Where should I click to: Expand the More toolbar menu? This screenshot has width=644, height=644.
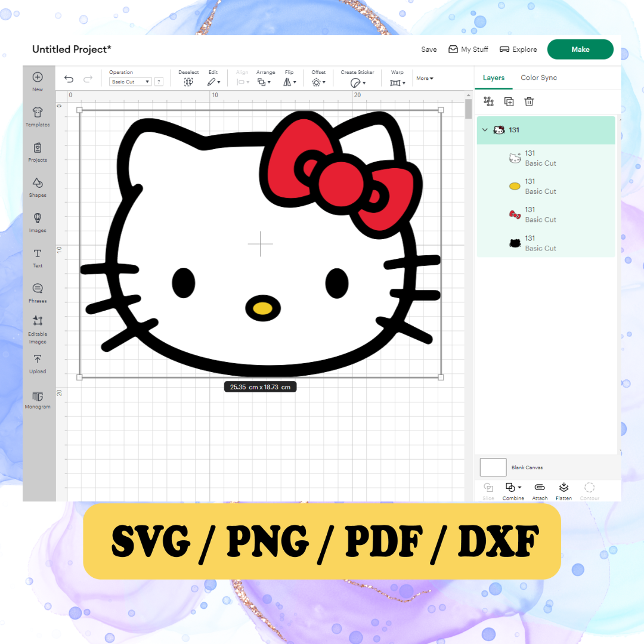pos(425,79)
